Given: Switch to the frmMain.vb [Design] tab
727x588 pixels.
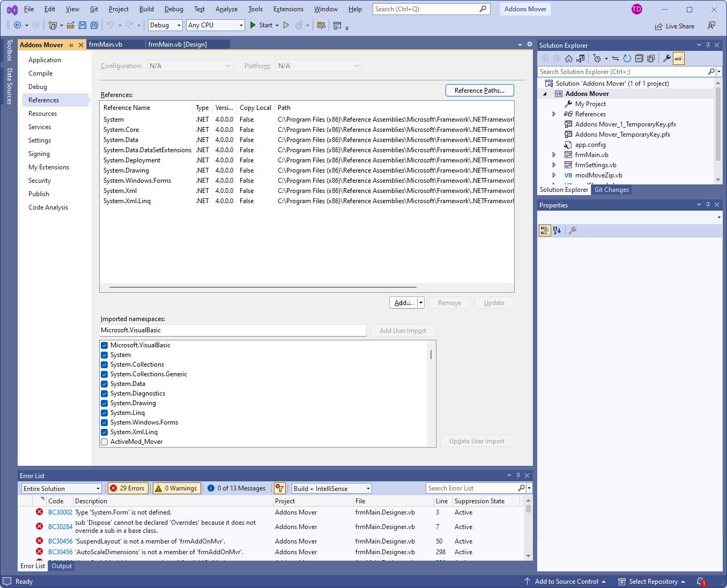Looking at the screenshot, I should pos(177,44).
